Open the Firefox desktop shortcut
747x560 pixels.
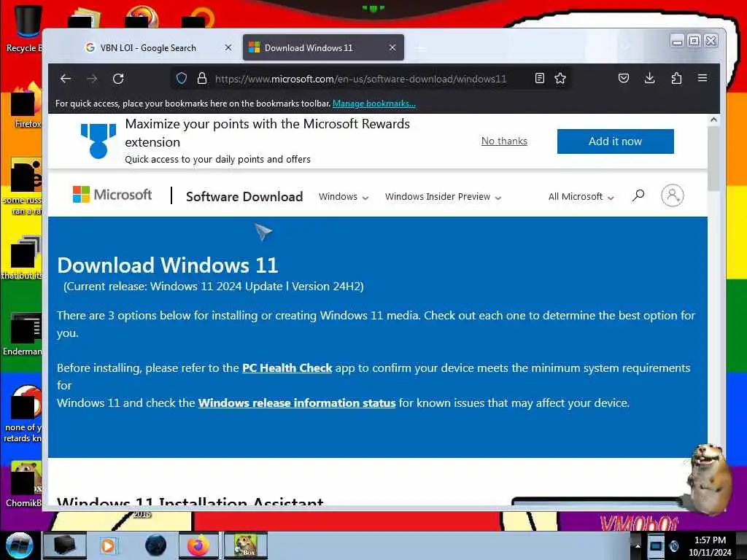tap(27, 106)
